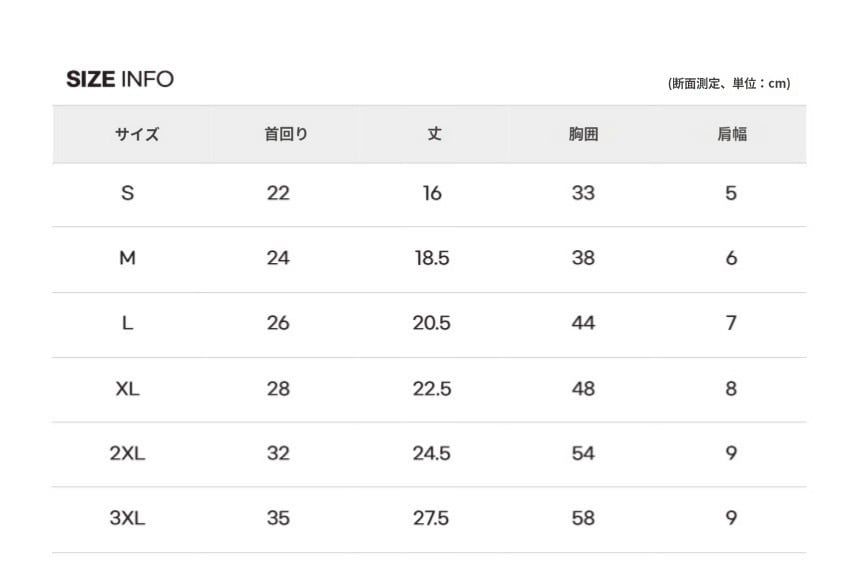Click the 3XL size row label
Screen dimensions: 858x585
tap(127, 518)
